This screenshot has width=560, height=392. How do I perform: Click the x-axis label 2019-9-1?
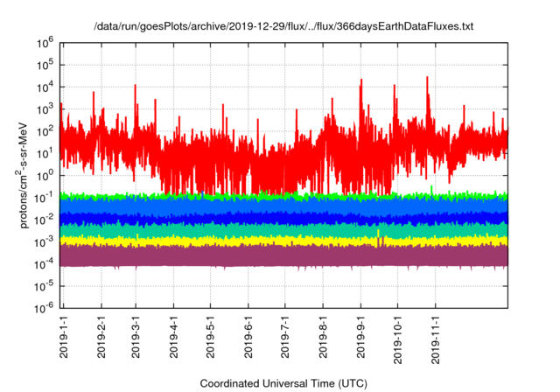click(360, 339)
